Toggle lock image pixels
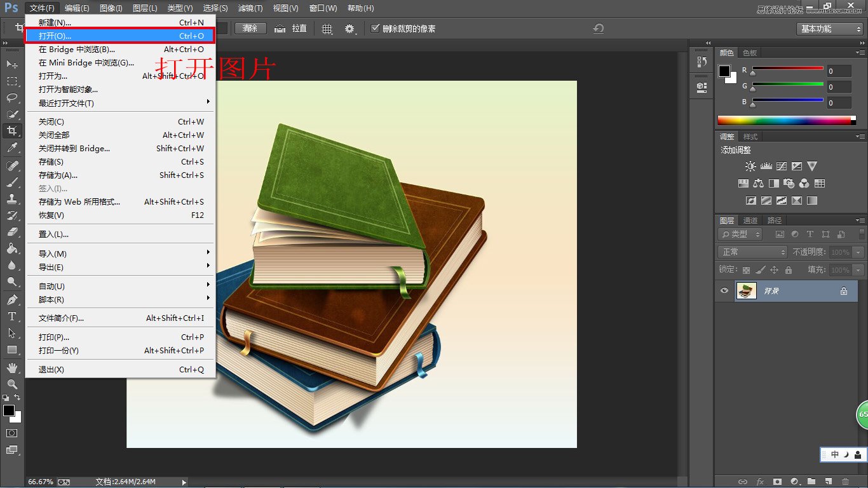 [x=760, y=270]
